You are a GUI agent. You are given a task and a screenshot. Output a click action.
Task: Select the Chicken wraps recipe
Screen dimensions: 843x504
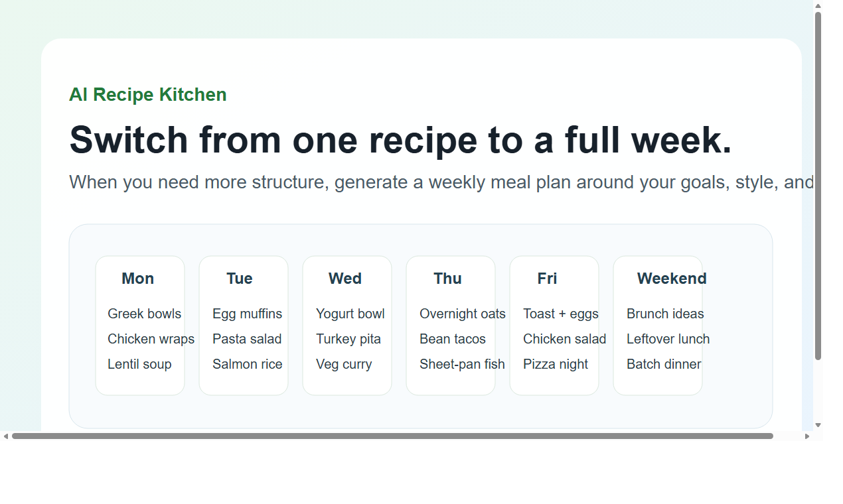[x=151, y=339]
